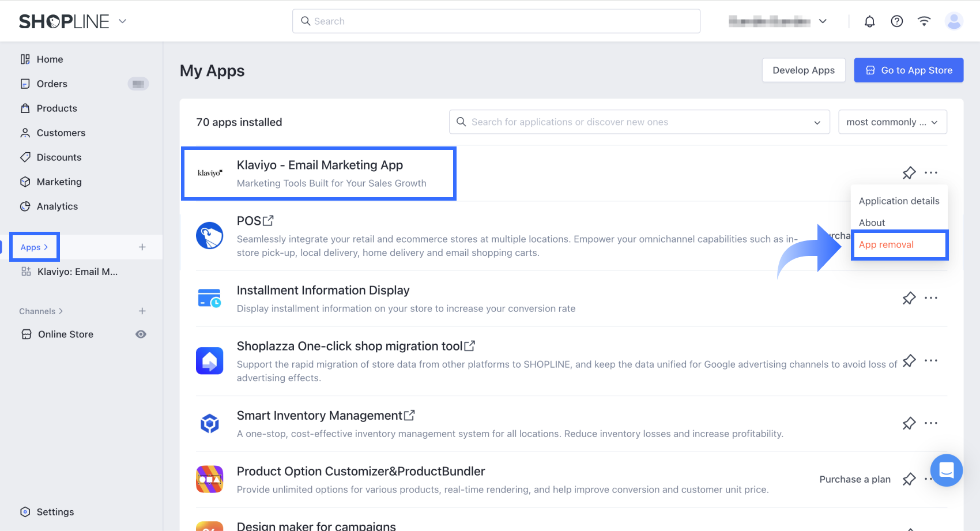Open the help question mark icon
The height and width of the screenshot is (531, 980).
(x=896, y=21)
